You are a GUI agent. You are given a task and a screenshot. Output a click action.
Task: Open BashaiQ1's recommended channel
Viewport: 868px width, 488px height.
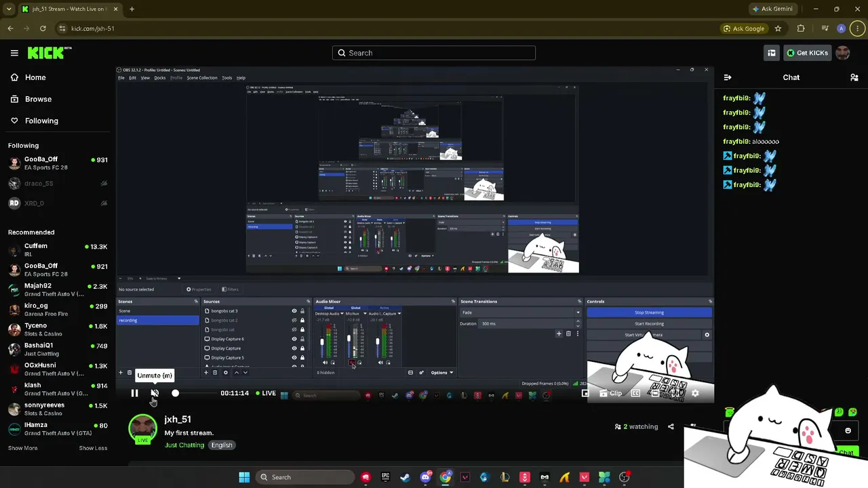(x=57, y=349)
